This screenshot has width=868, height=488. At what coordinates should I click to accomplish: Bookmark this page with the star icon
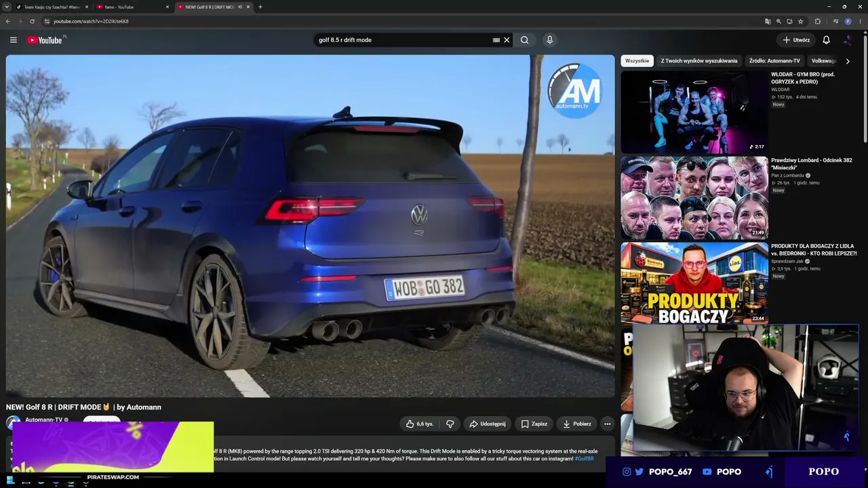click(801, 21)
